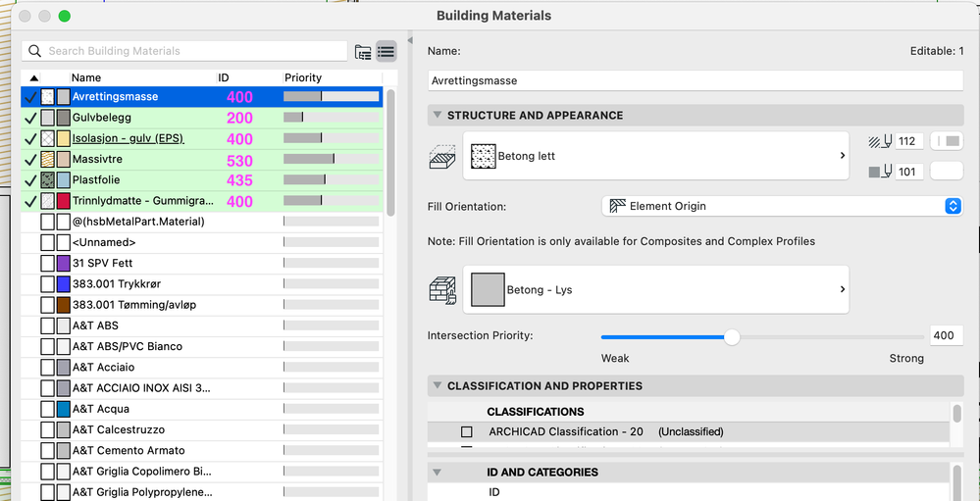This screenshot has height=501, width=980.
Task: Sort the list by Priority column
Action: click(303, 77)
